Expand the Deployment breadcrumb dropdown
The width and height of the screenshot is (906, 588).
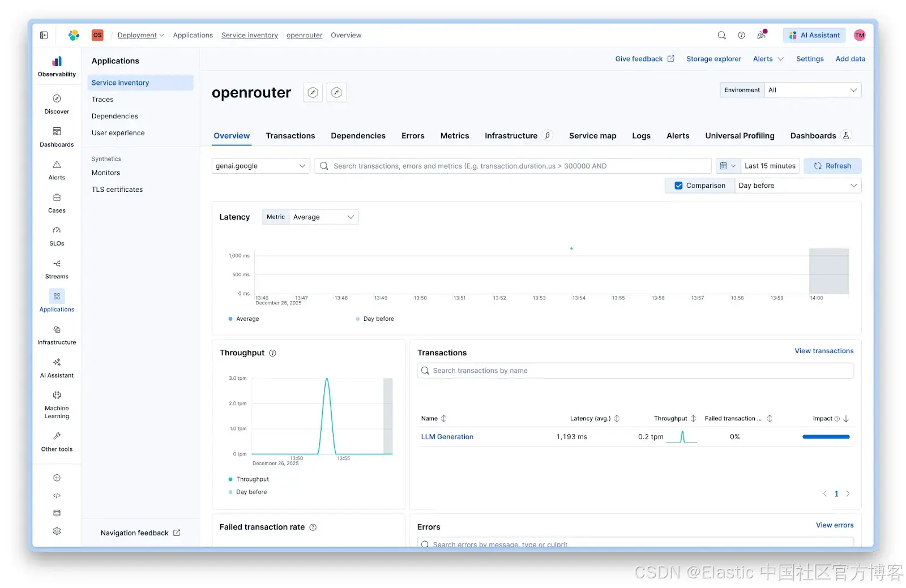coord(140,35)
